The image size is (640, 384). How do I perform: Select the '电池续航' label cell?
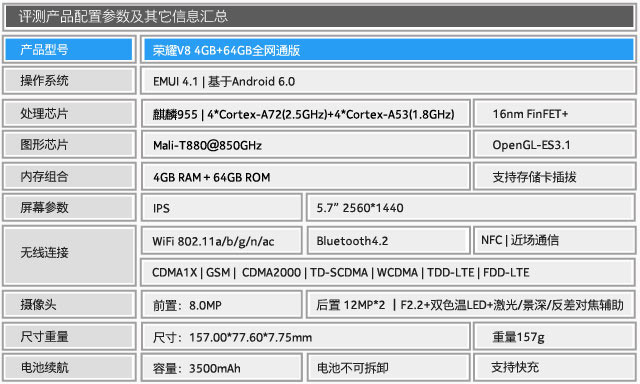pos(69,368)
